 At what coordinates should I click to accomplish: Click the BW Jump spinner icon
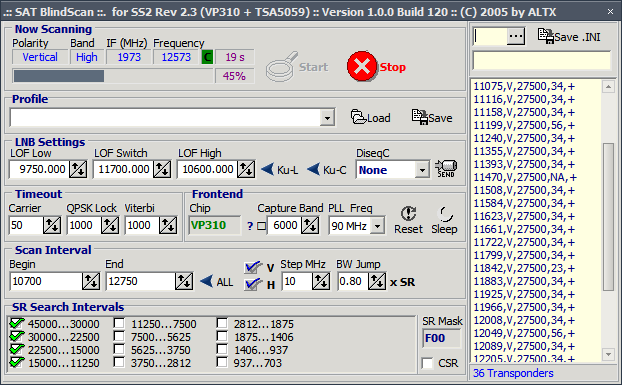(377, 282)
